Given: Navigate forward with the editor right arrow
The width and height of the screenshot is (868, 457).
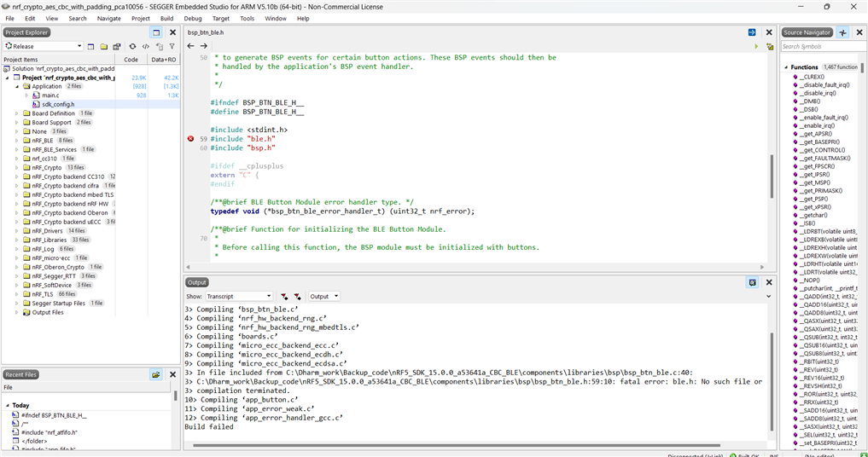Looking at the screenshot, I should click(x=204, y=46).
